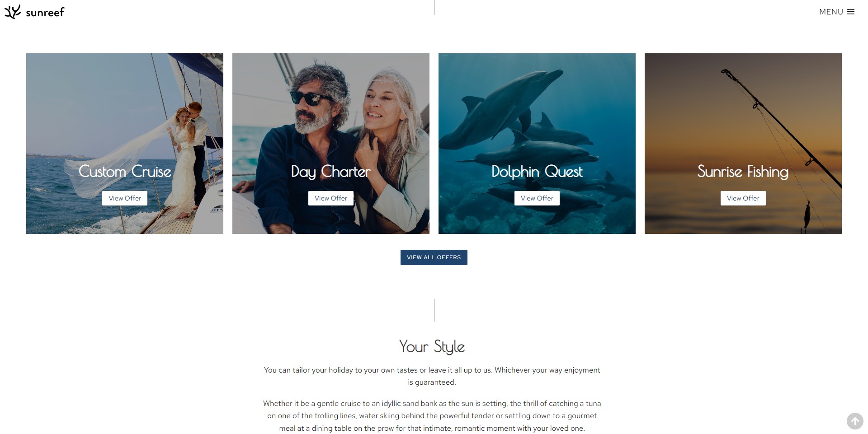Select the Custom Cruise card title
The image size is (868, 434).
tap(125, 172)
